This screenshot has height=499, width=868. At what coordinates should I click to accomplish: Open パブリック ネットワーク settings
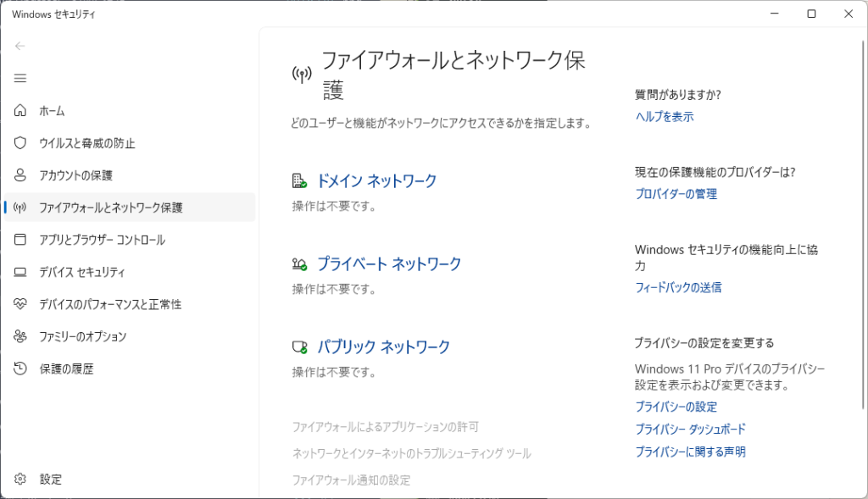click(381, 346)
